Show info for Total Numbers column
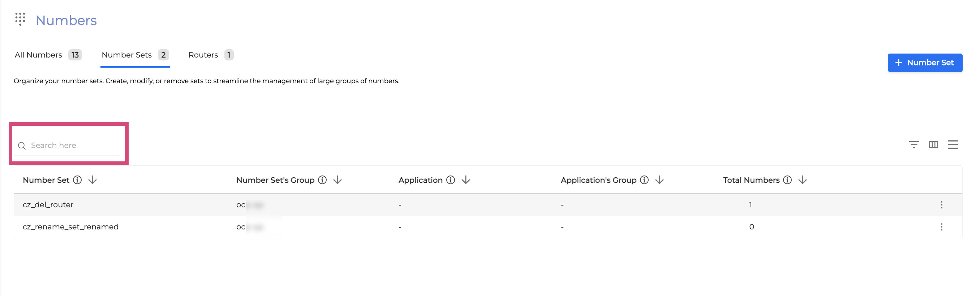 pyautogui.click(x=787, y=180)
